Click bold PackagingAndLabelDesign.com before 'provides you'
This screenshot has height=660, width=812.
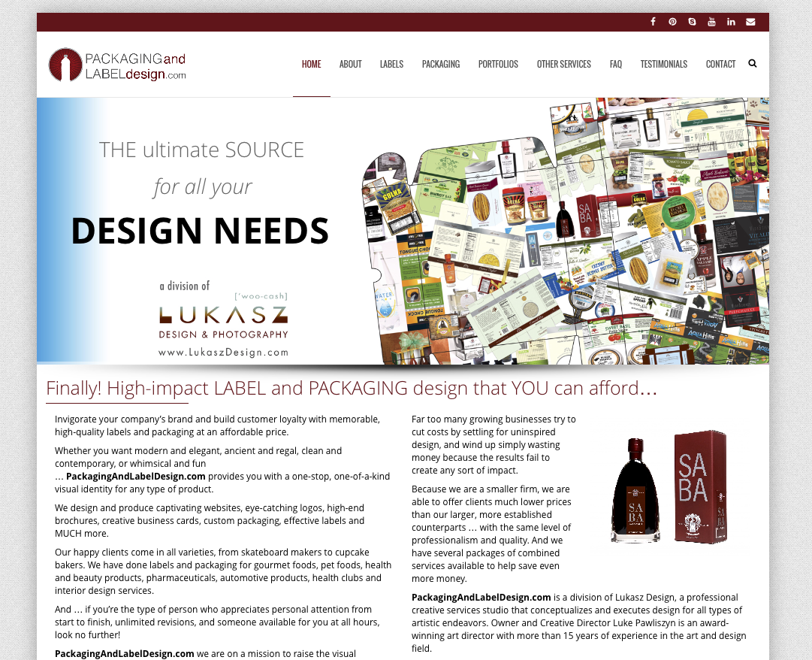[x=136, y=476]
